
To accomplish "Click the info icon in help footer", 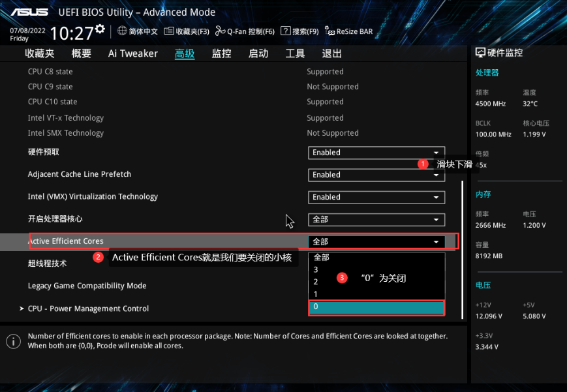I will point(12,340).
